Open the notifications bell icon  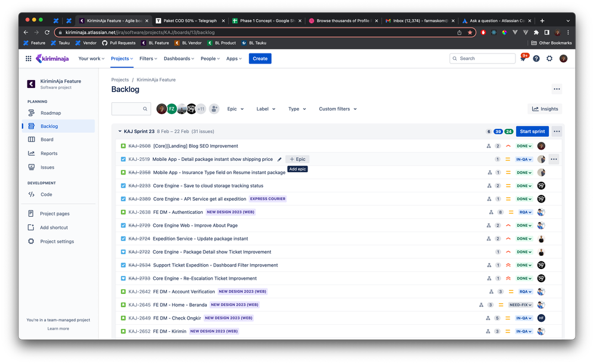coord(523,59)
